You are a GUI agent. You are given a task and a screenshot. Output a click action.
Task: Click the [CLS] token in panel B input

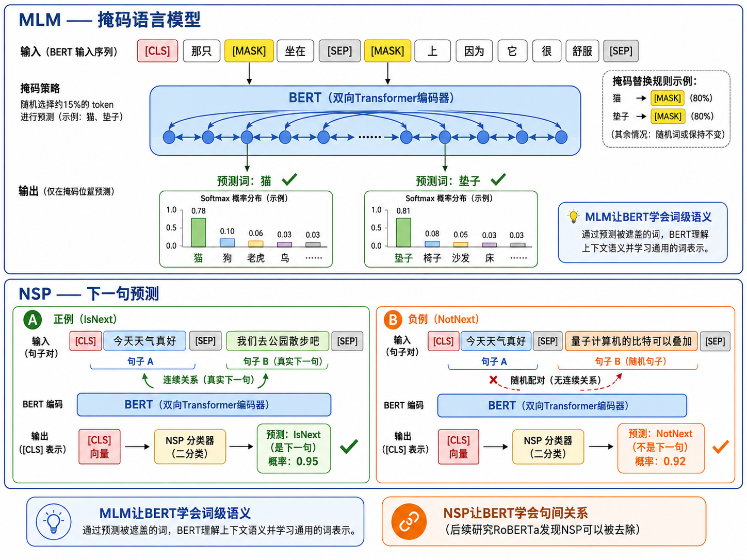click(x=444, y=341)
